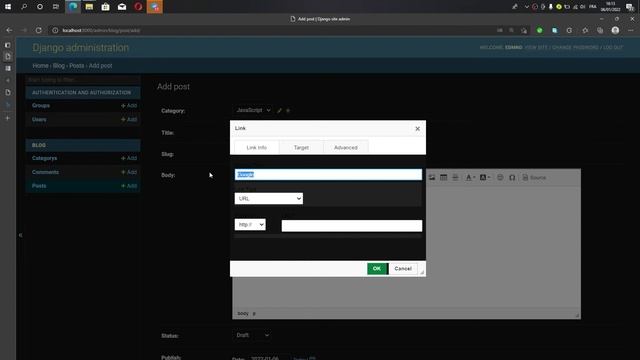Click the browser Back arrow
Viewport: 640px width, 360px height.
click(9, 30)
